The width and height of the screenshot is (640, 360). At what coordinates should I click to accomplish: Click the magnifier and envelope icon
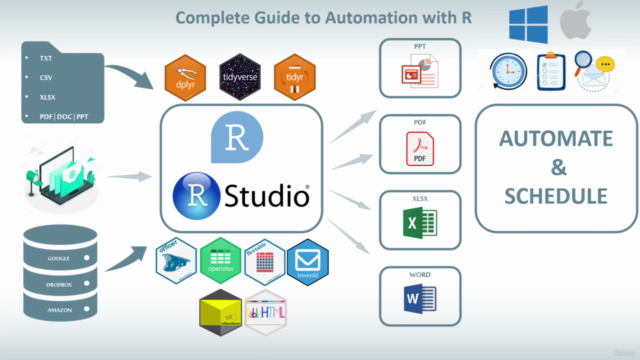tap(594, 71)
